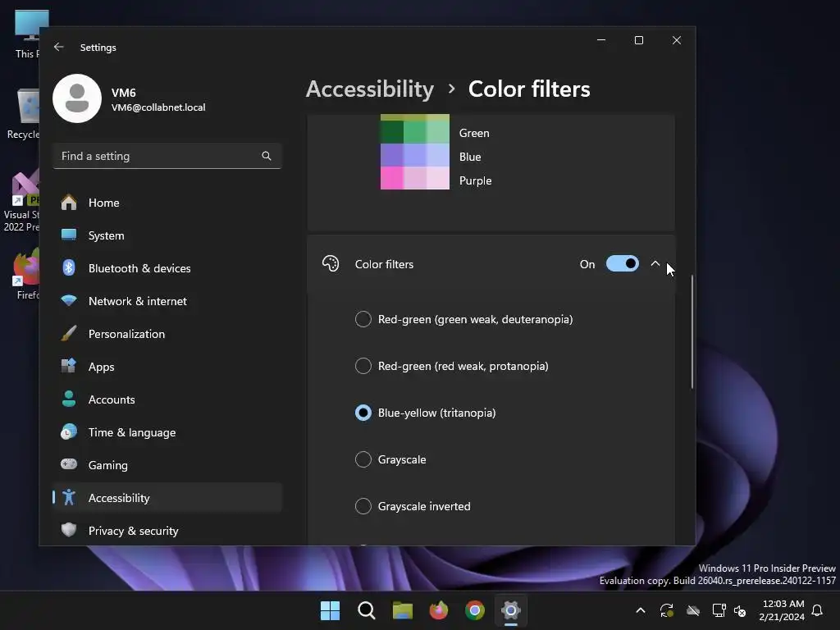Click the settings page vertical scrollbar
840x630 pixels.
tap(692, 332)
